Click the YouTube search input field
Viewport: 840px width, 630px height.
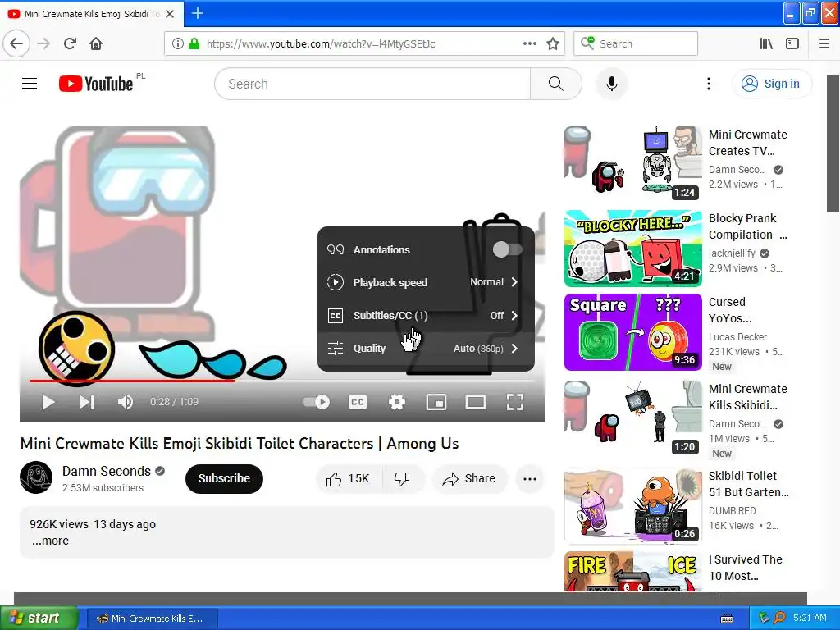[x=372, y=84]
